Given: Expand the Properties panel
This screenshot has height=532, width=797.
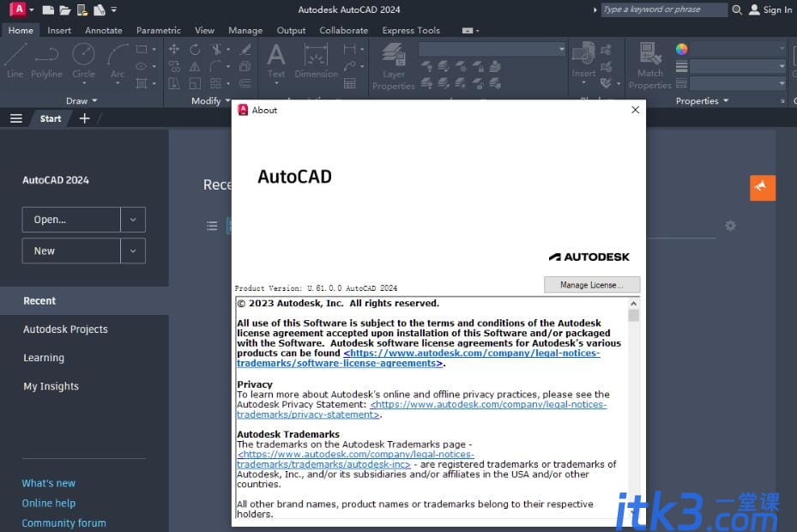Looking at the screenshot, I should coord(702,100).
